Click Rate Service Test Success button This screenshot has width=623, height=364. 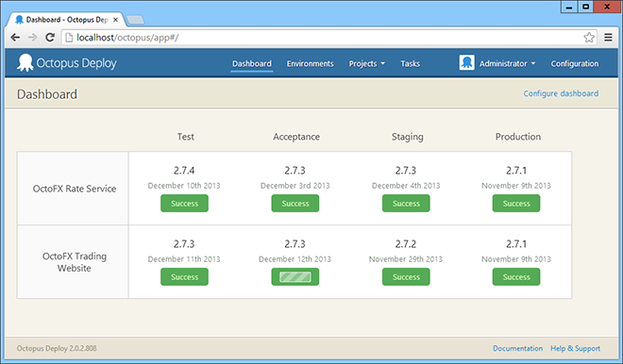tap(184, 204)
